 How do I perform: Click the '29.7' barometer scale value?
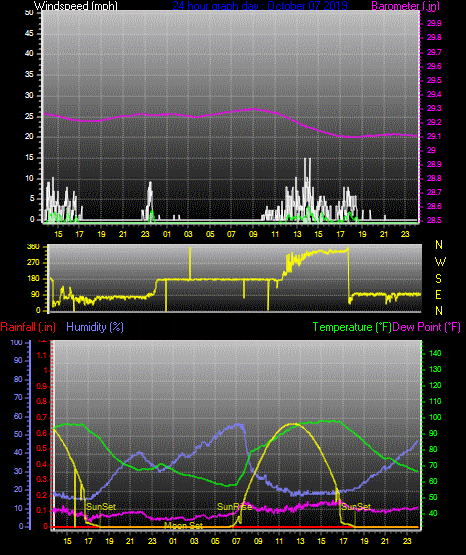[x=434, y=52]
